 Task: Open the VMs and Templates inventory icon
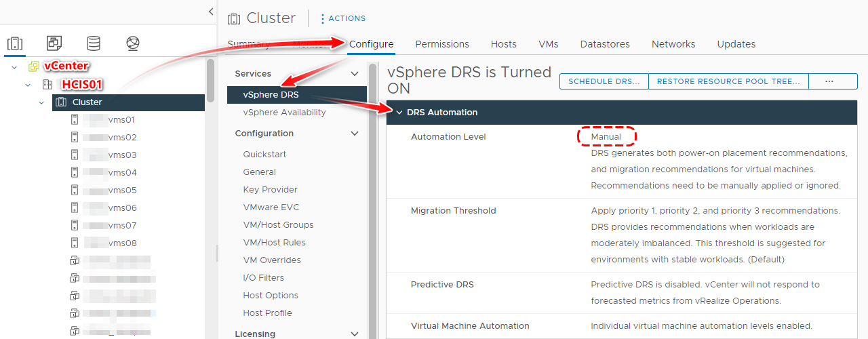pyautogui.click(x=54, y=43)
